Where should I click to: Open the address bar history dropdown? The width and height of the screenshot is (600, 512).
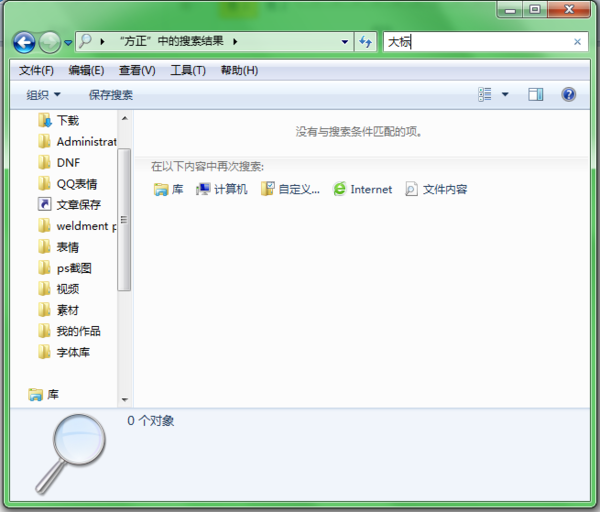[x=345, y=42]
